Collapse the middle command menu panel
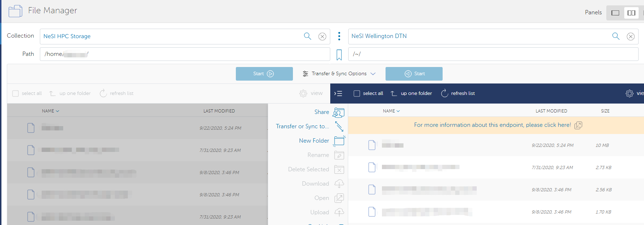Image resolution: width=644 pixels, height=225 pixels. pyautogui.click(x=338, y=94)
